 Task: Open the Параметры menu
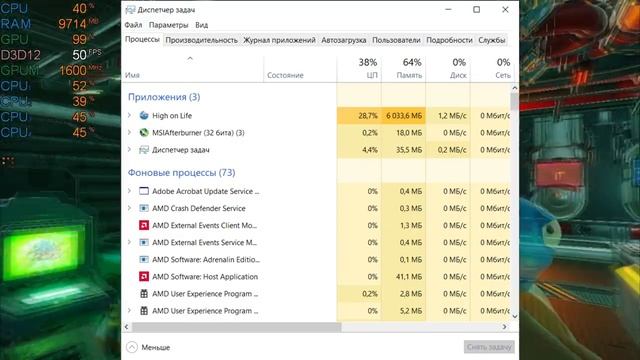click(x=168, y=25)
